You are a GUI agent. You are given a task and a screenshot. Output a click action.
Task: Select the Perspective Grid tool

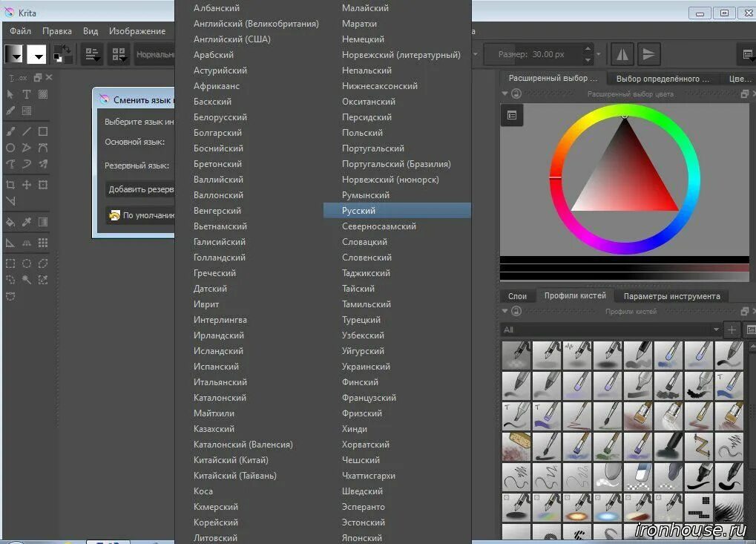point(27,243)
